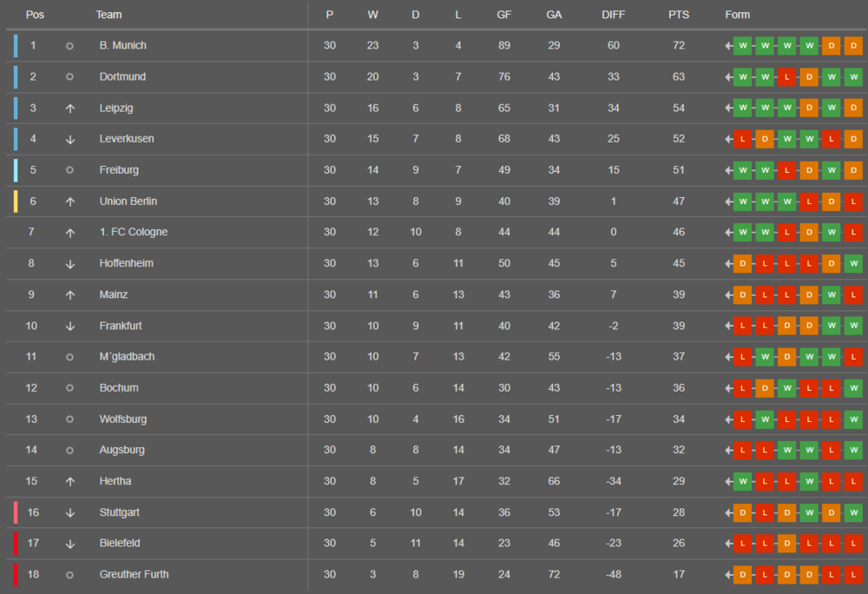Click the red relegation marker beside Bielefeld
The height and width of the screenshot is (594, 868).
coord(16,543)
